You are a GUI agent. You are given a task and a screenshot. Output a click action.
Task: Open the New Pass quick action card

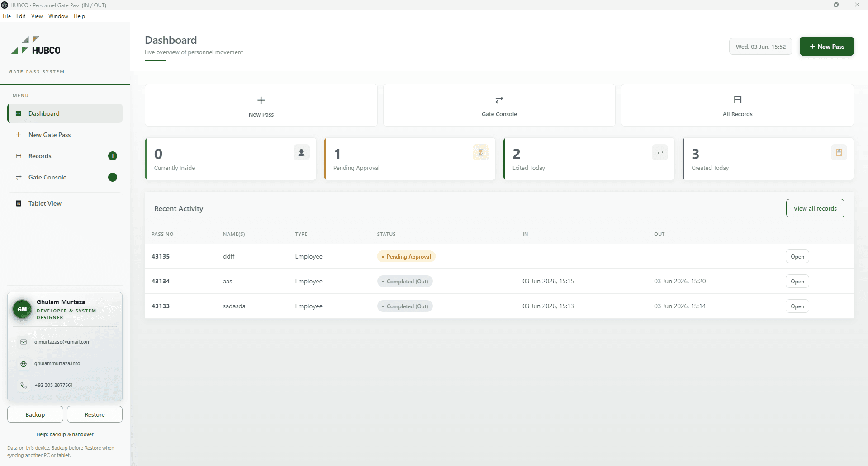click(x=261, y=105)
